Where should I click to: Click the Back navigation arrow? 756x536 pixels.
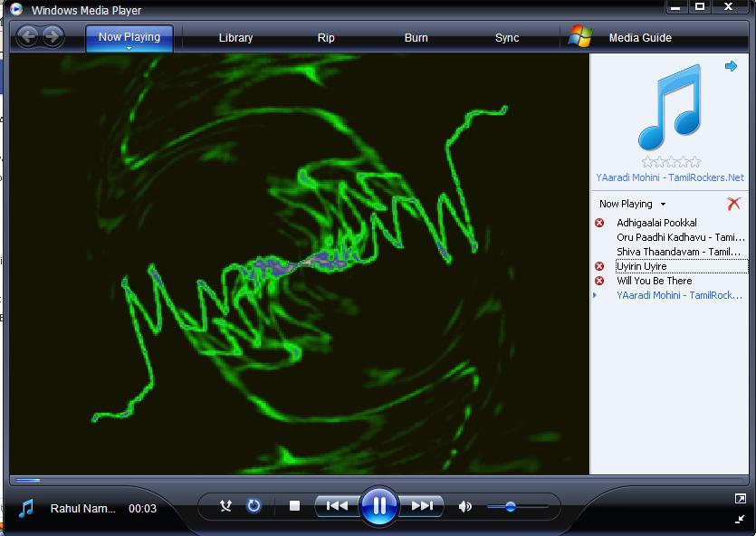point(28,36)
